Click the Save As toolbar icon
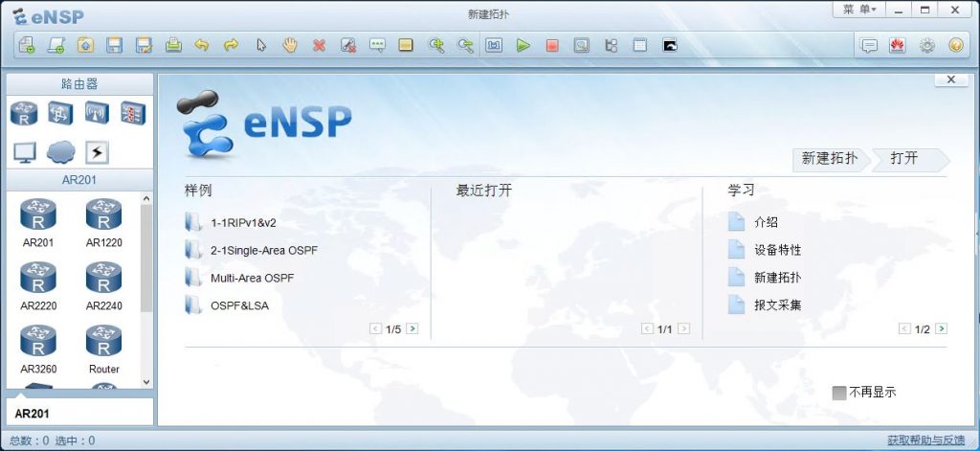This screenshot has width=980, height=451. pos(144,45)
